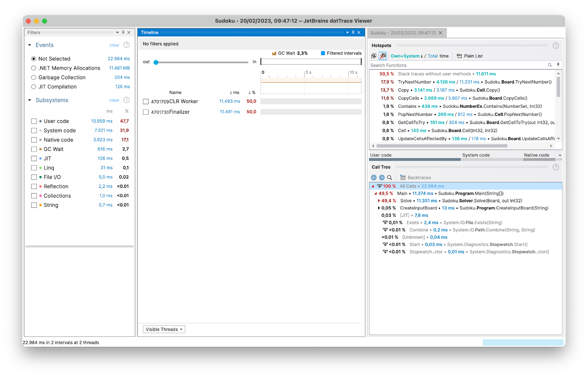Click the Search Functions input field
The width and height of the screenshot is (588, 377).
click(x=458, y=65)
